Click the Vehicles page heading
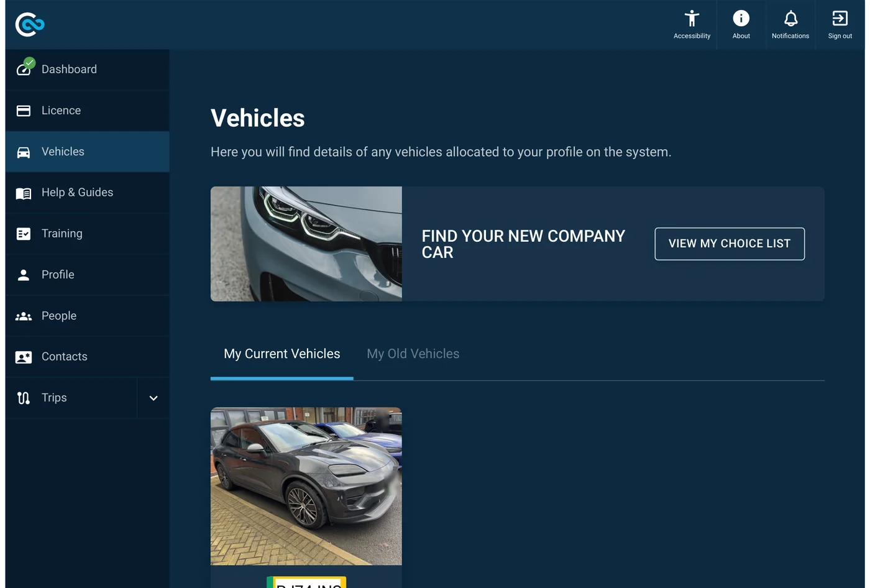 tap(258, 118)
